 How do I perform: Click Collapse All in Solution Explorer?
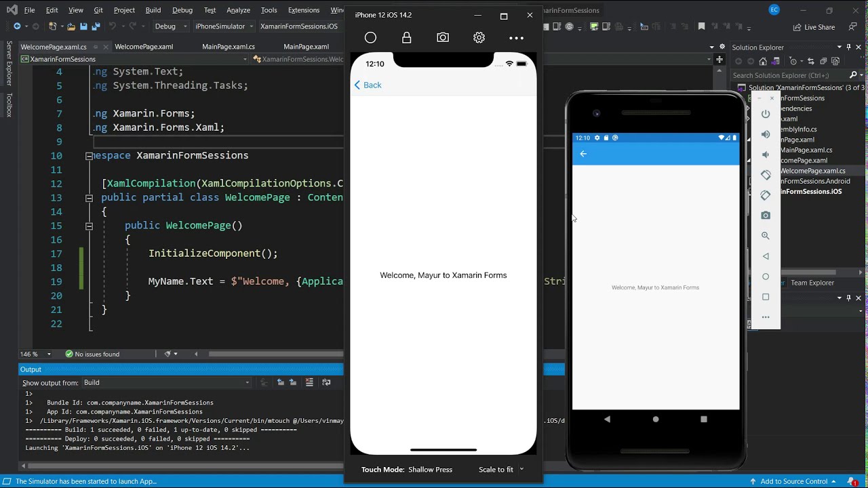coord(823,62)
